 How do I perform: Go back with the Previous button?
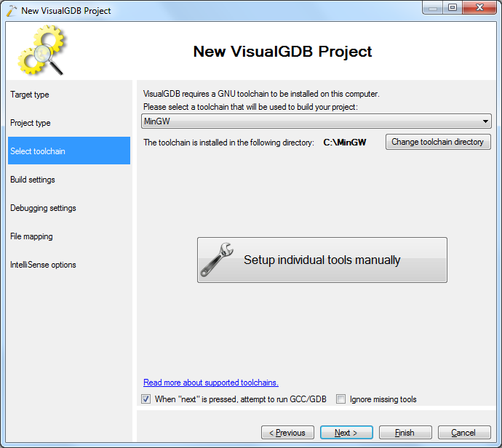click(287, 433)
